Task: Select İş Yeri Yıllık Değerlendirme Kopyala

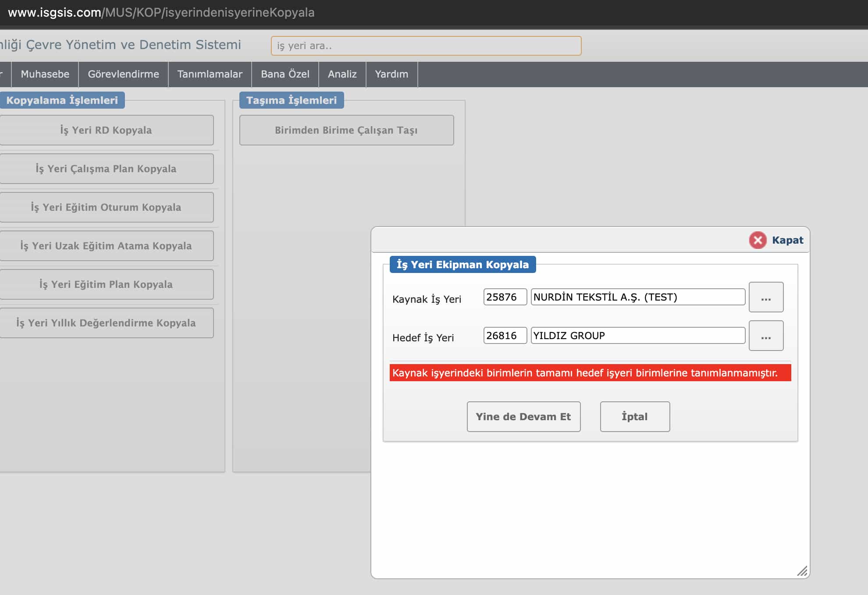Action: click(x=106, y=323)
